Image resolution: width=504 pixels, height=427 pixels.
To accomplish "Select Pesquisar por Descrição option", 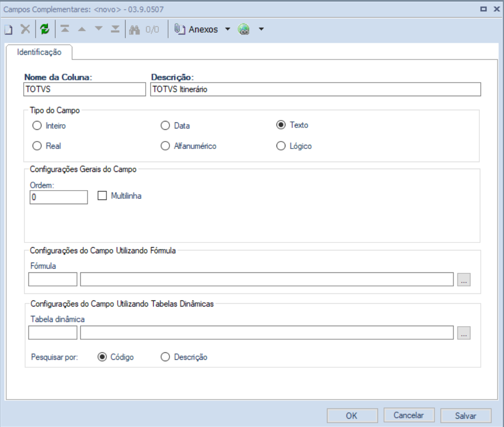I will pyautogui.click(x=184, y=357).
